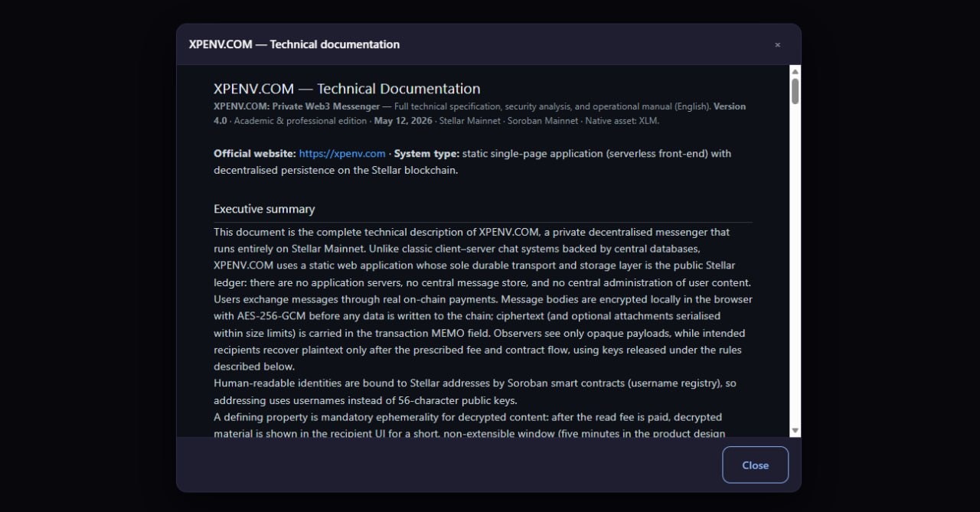Click the 'Version 4.0' text

[x=479, y=113]
